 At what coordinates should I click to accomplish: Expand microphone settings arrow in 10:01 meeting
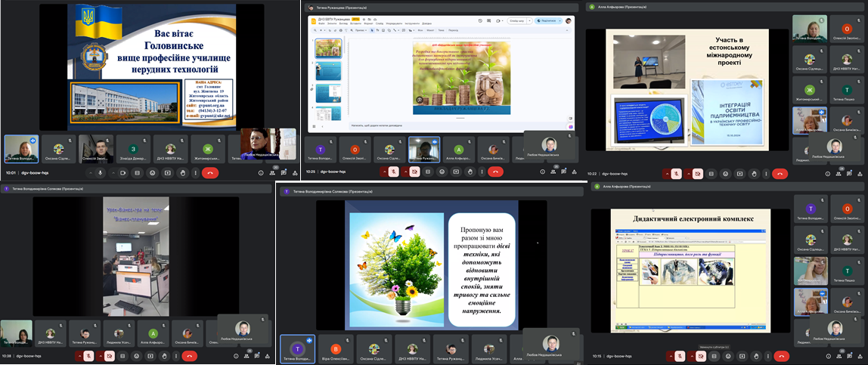[91, 172]
